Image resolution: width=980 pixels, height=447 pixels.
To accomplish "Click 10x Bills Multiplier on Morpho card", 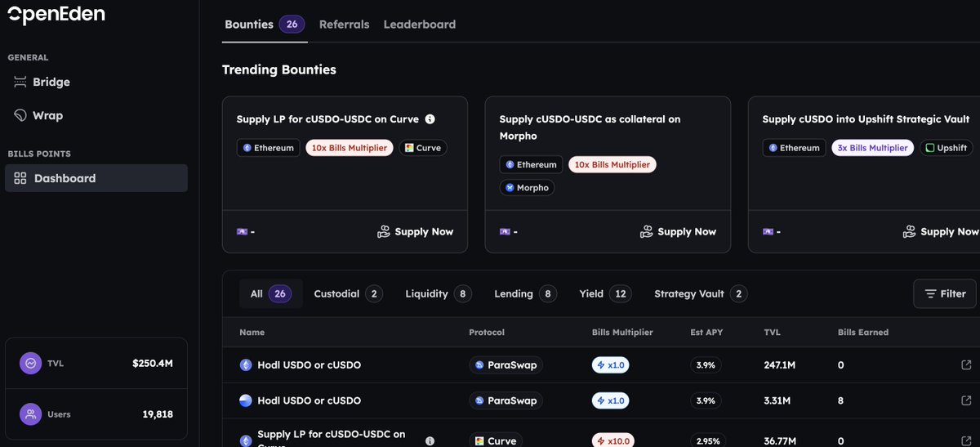I will click(x=612, y=164).
